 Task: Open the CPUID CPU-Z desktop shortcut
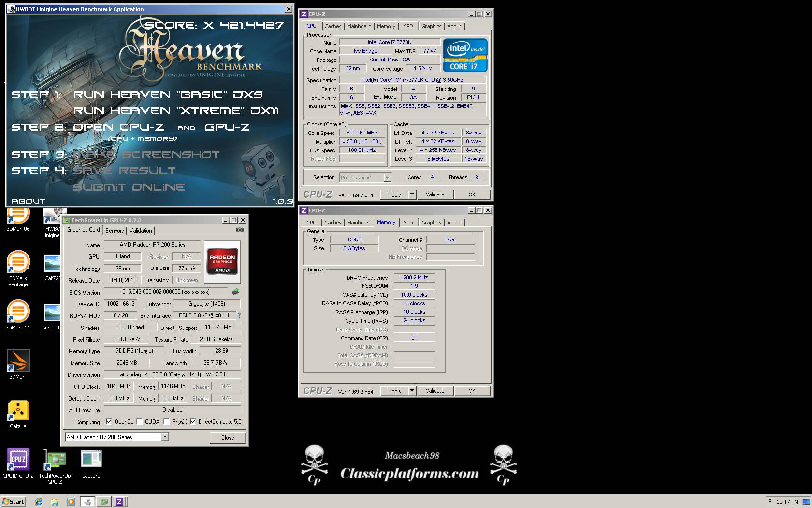pos(18,463)
